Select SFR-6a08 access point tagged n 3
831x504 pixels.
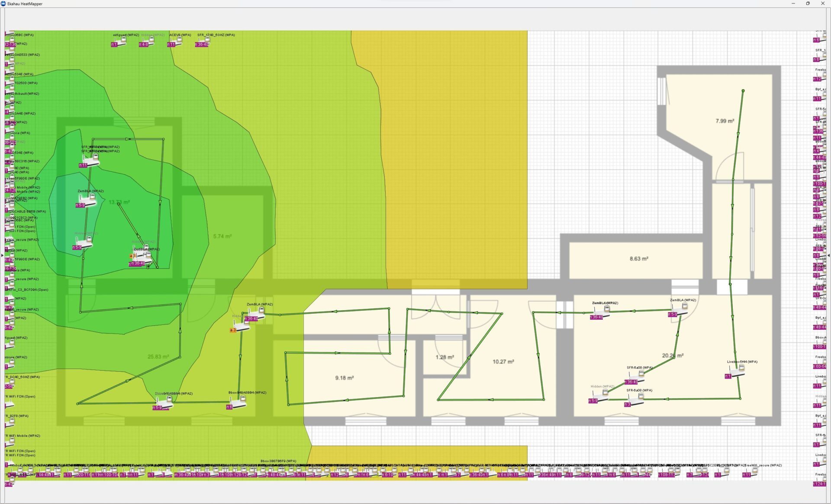coord(635,401)
